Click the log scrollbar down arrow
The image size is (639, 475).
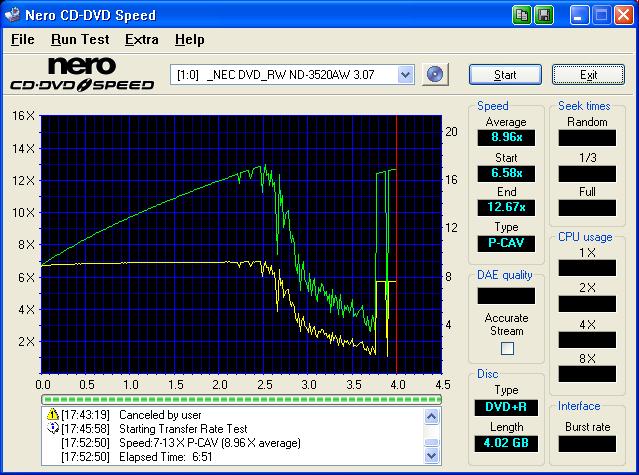click(x=432, y=455)
